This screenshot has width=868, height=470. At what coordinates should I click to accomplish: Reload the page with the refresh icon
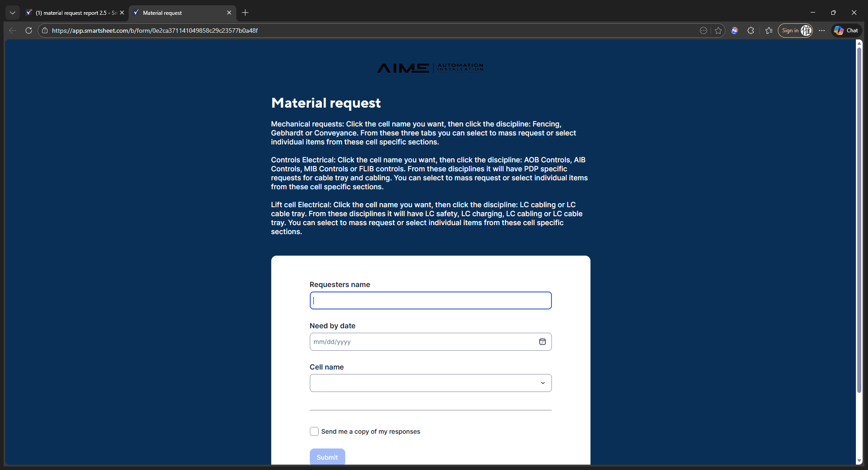29,30
